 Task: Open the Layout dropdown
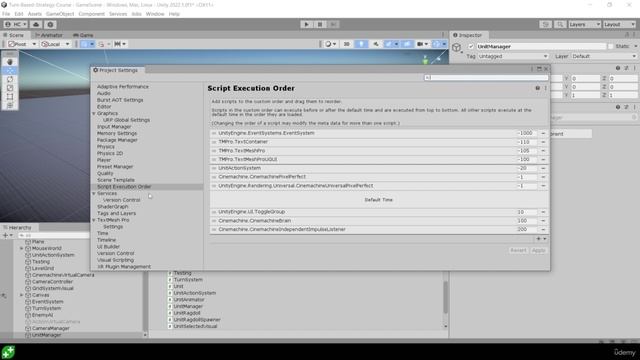(620, 24)
